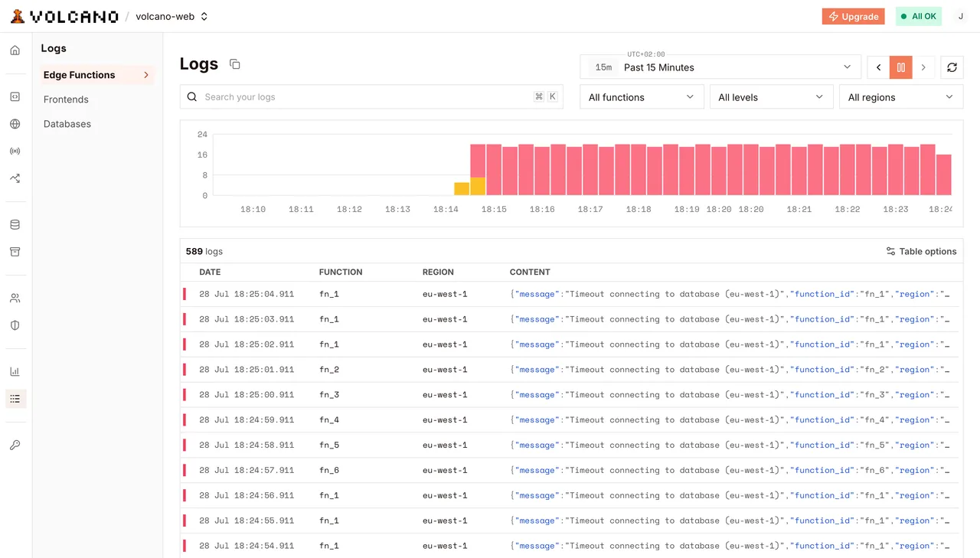Viewport: 980px width, 558px height.
Task: Click the search magnifier icon
Action: pyautogui.click(x=192, y=97)
